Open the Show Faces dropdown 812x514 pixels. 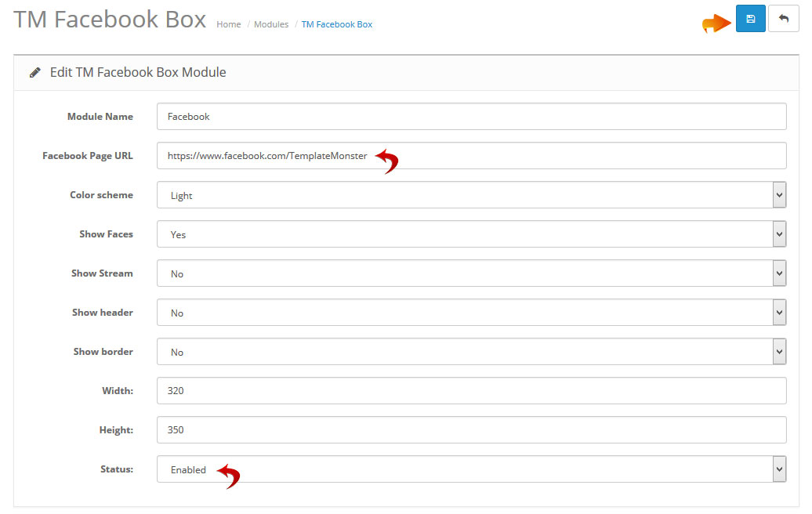point(471,234)
